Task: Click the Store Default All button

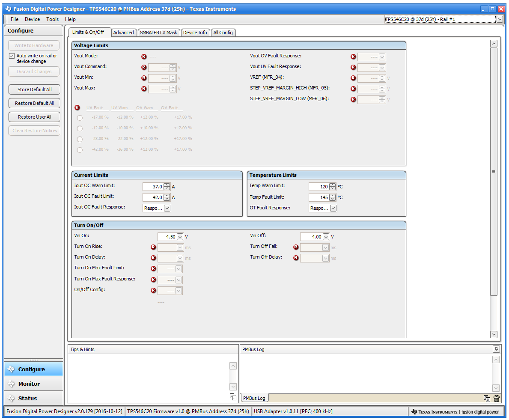Action: [x=34, y=89]
